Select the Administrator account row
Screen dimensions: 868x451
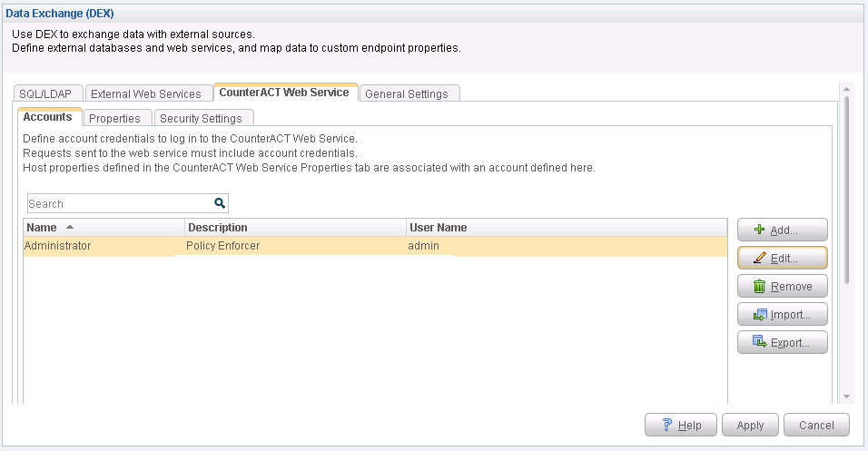coord(272,246)
